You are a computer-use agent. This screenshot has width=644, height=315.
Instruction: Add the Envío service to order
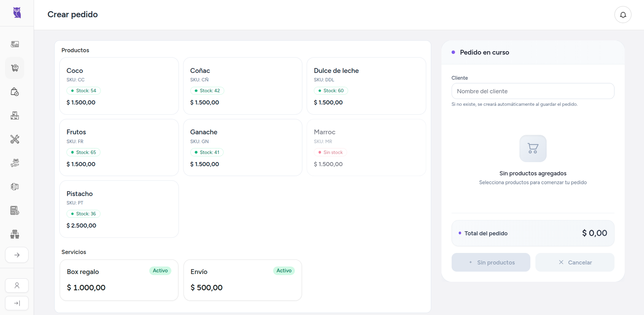(x=242, y=280)
